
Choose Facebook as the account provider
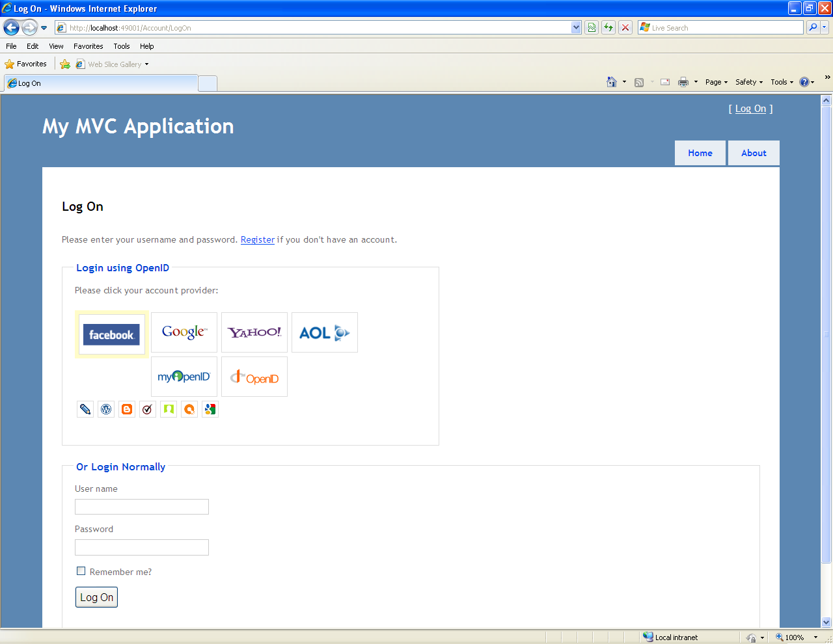click(112, 335)
